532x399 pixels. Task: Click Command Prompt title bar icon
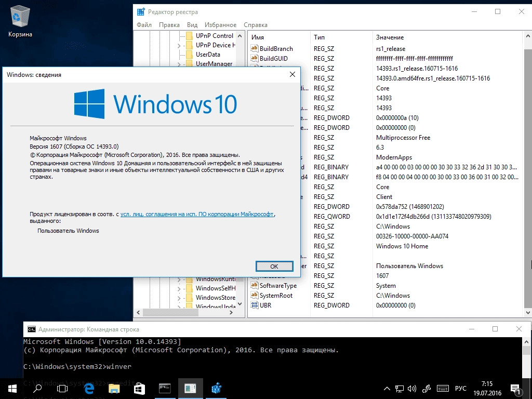point(32,329)
